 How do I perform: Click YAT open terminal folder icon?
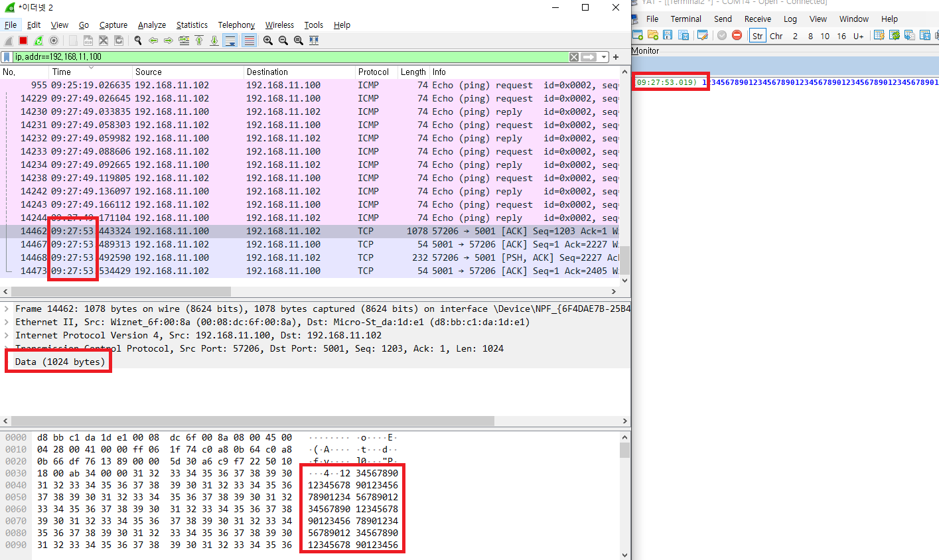coord(653,35)
